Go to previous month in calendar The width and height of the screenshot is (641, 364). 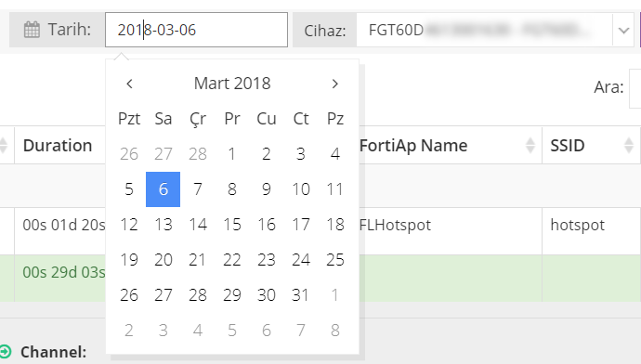pyautogui.click(x=129, y=84)
